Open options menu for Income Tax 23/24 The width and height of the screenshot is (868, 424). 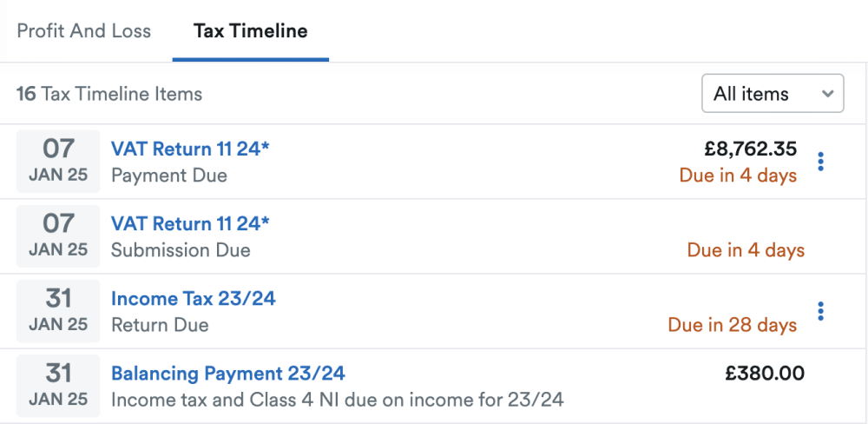[820, 311]
